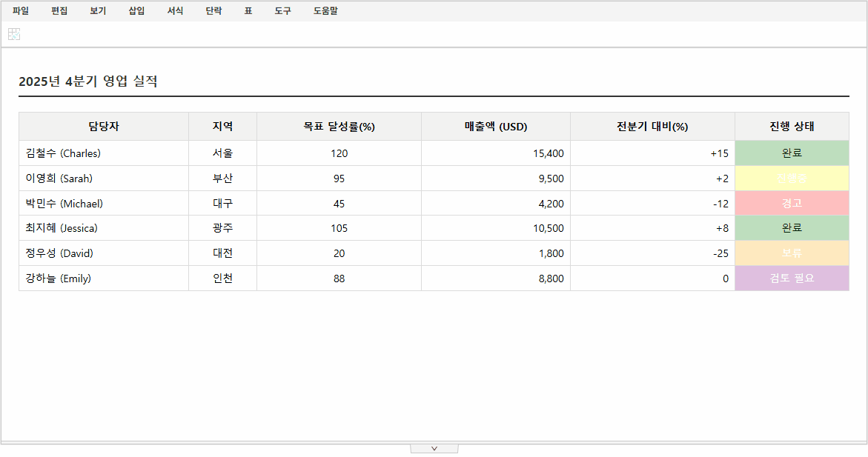868x457 pixels.
Task: Select the yellow 진행중 status cell for Sarah
Action: point(792,178)
